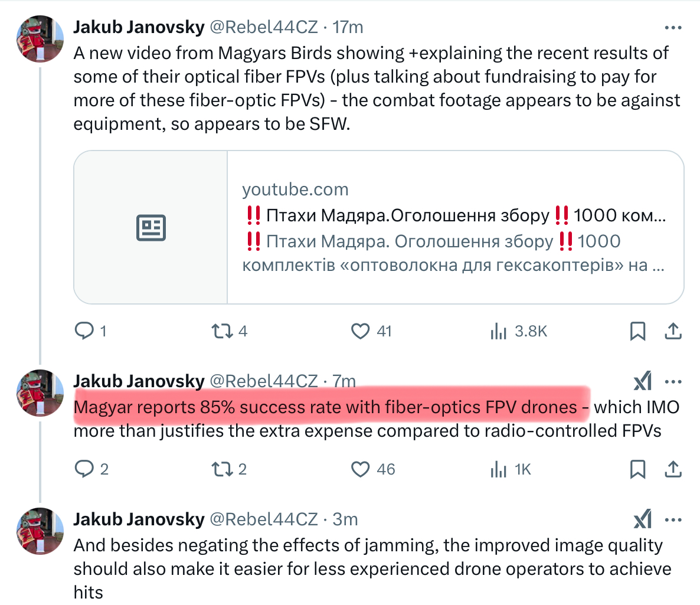The width and height of the screenshot is (700, 605).
Task: Share the first tweet
Action: (x=673, y=331)
